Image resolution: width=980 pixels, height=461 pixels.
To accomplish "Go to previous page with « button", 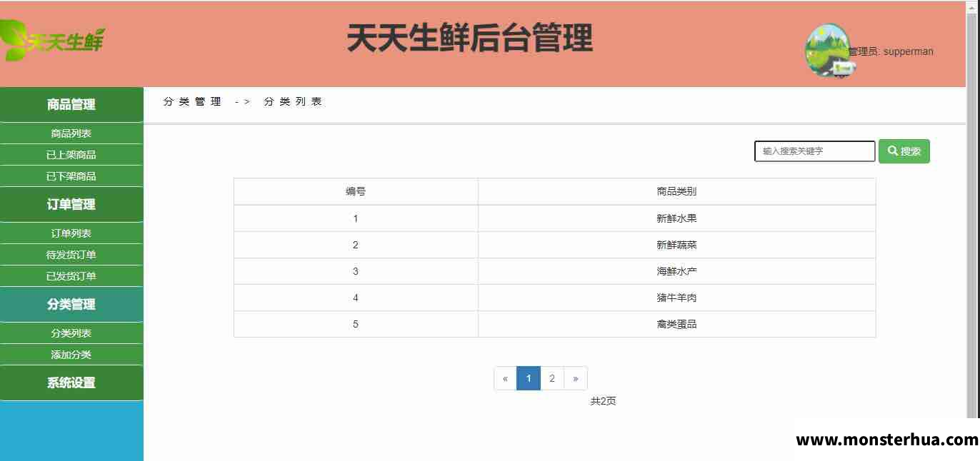I will [x=505, y=378].
